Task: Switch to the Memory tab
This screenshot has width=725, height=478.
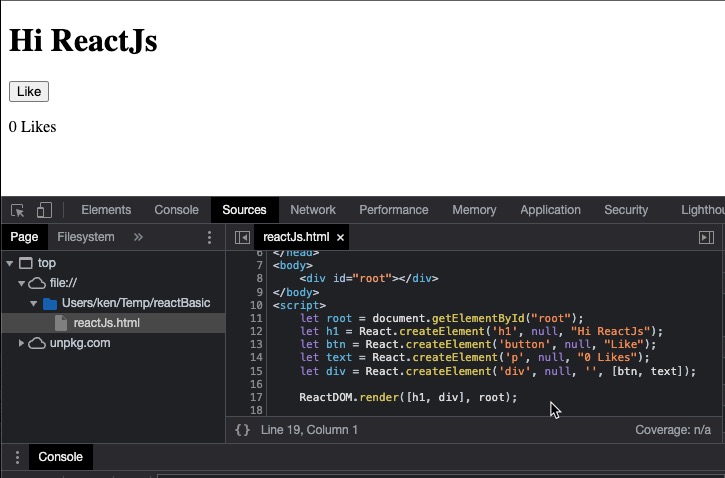Action: coord(474,210)
